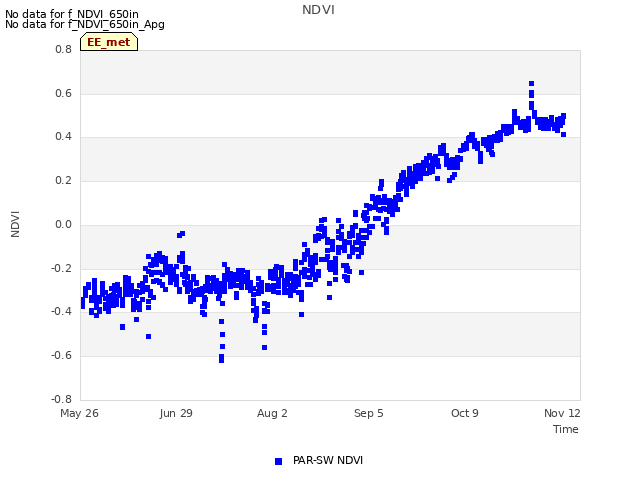
Task: Click the -0.6 y-axis tick label
Action: [61, 356]
